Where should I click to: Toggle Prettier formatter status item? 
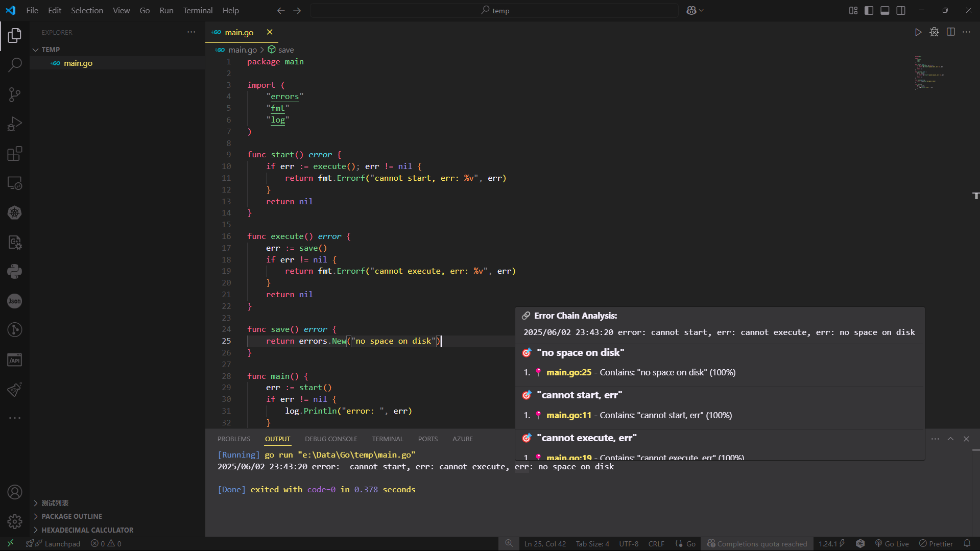pos(936,543)
